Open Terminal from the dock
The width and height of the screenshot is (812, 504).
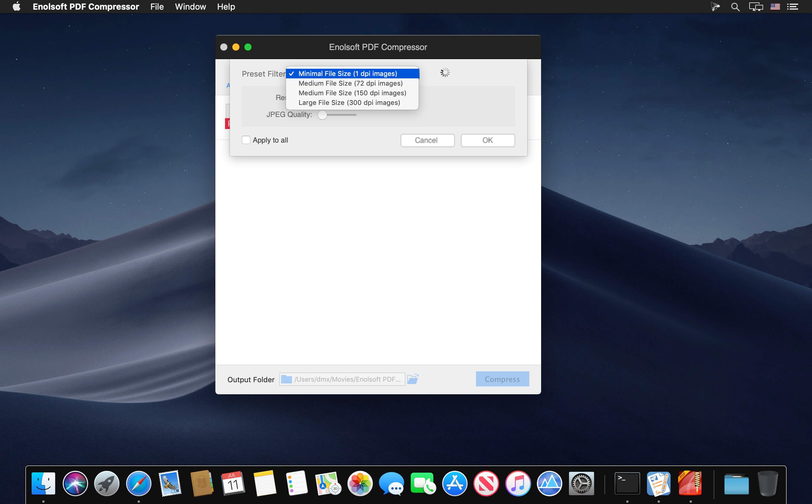pyautogui.click(x=627, y=483)
